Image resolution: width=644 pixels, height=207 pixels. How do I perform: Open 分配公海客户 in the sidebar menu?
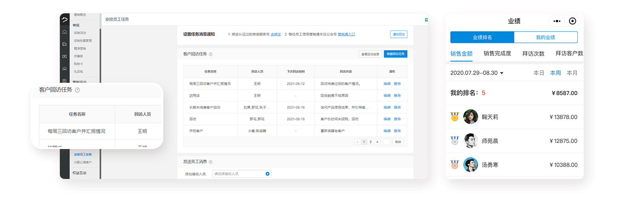point(83,162)
